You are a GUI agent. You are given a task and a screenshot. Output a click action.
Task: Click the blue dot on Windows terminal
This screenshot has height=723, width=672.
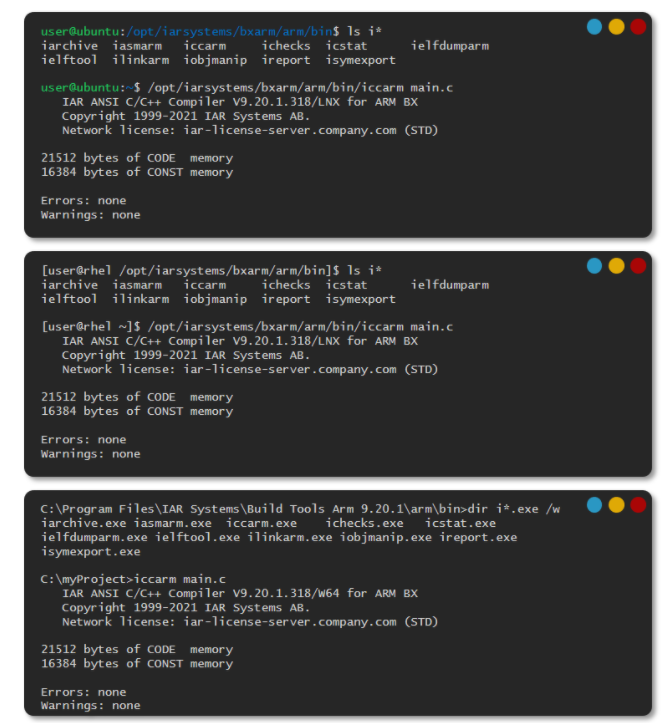coord(594,505)
